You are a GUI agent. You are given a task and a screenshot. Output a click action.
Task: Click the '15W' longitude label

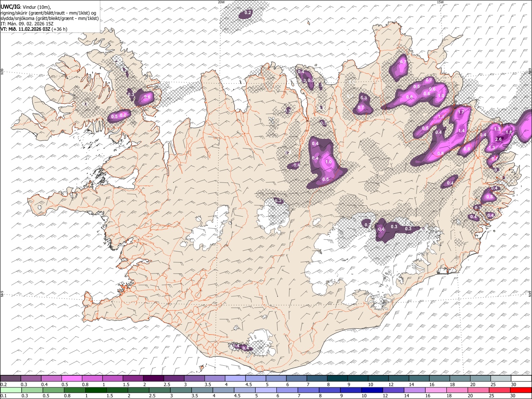pyautogui.click(x=440, y=2)
